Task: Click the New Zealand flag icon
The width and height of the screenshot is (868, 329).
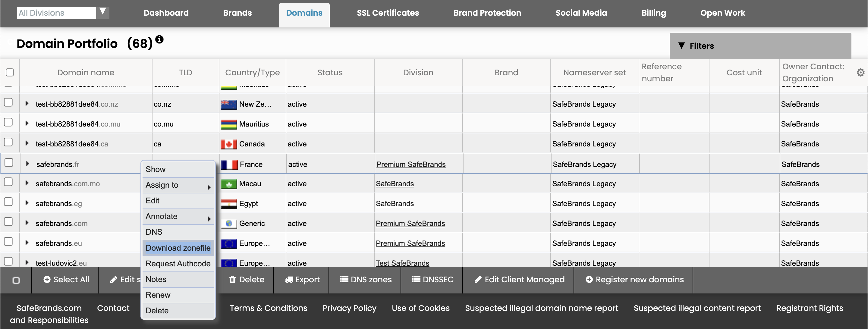Action: (229, 104)
